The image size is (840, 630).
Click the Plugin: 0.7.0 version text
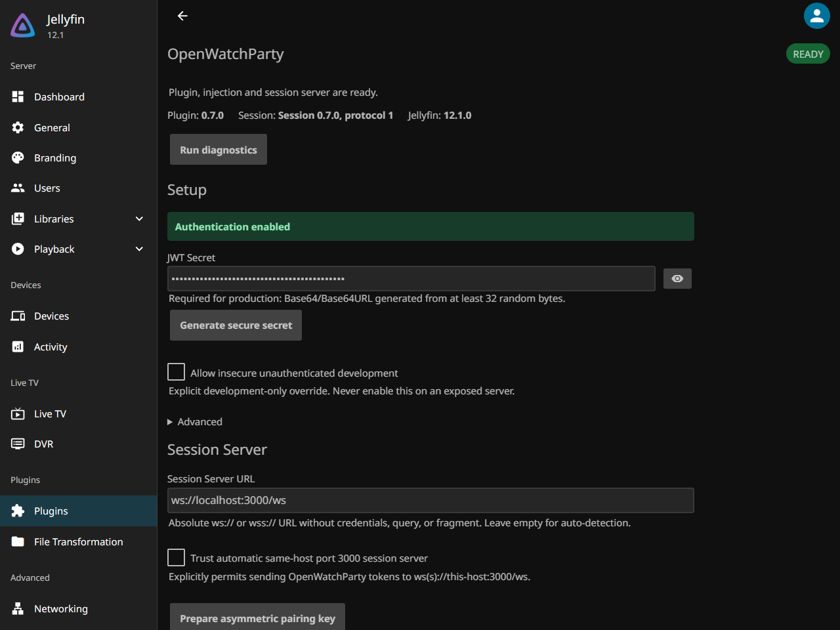tap(196, 115)
